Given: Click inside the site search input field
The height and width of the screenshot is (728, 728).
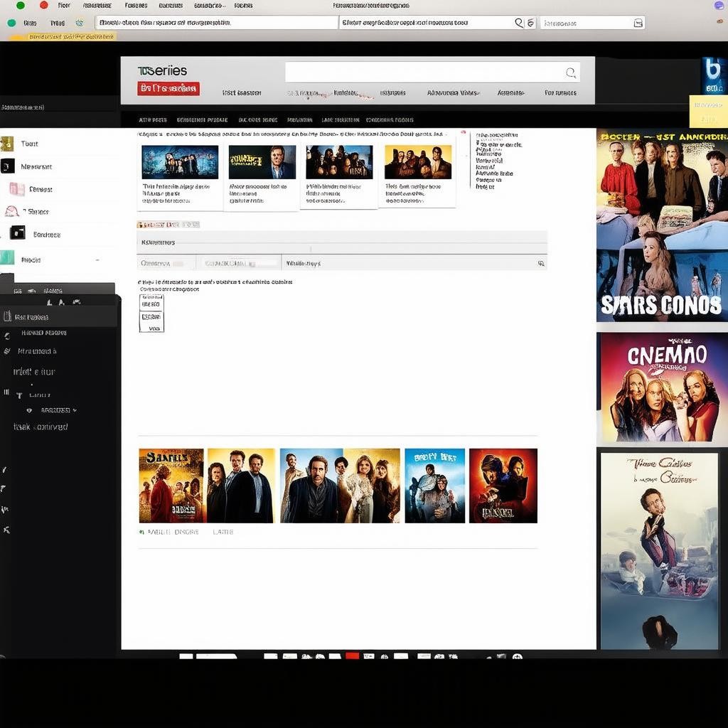Looking at the screenshot, I should tap(423, 73).
